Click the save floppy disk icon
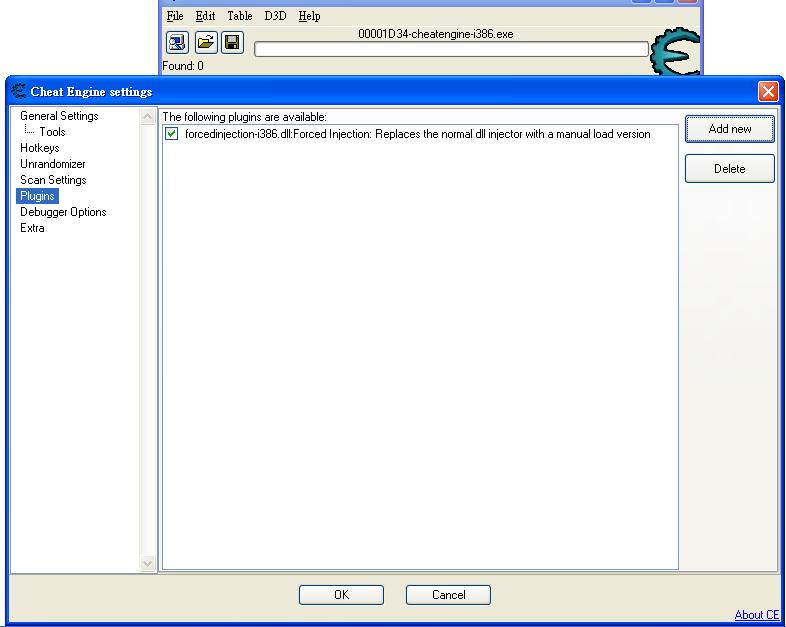Viewport: 786px width, 627px height. 232,42
